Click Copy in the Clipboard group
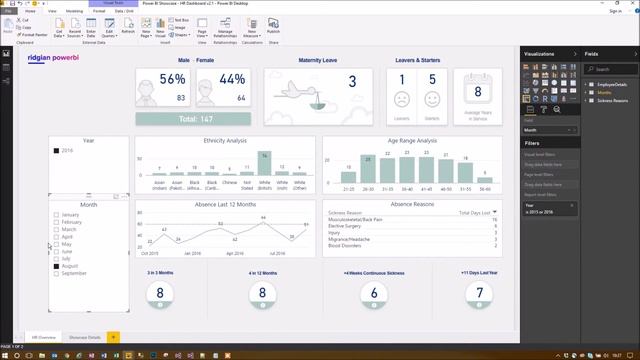The image size is (640, 360). pyautogui.click(x=24, y=27)
